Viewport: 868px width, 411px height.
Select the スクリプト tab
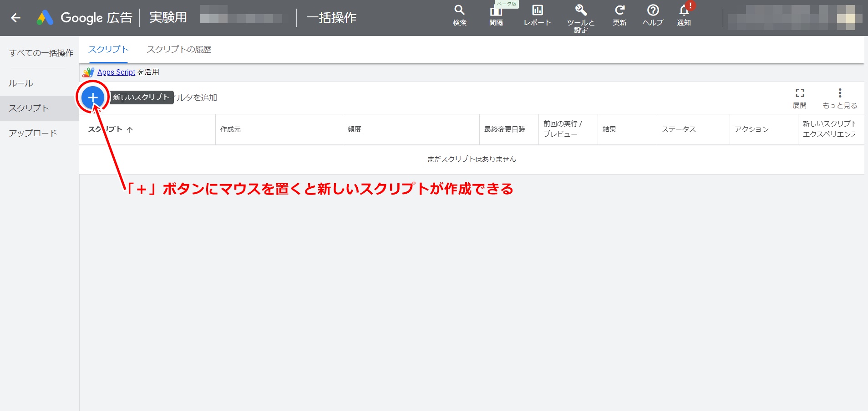pos(108,50)
